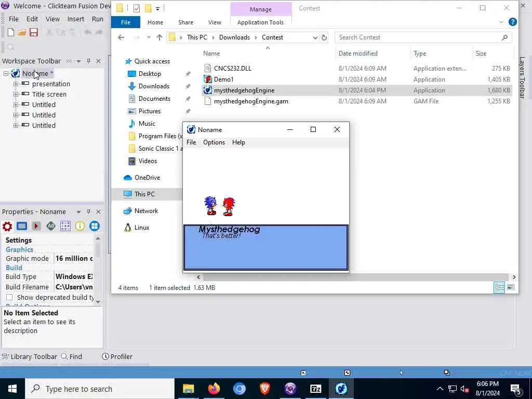Click Downloads in address breadcrumb
532x399 pixels.
(234, 37)
